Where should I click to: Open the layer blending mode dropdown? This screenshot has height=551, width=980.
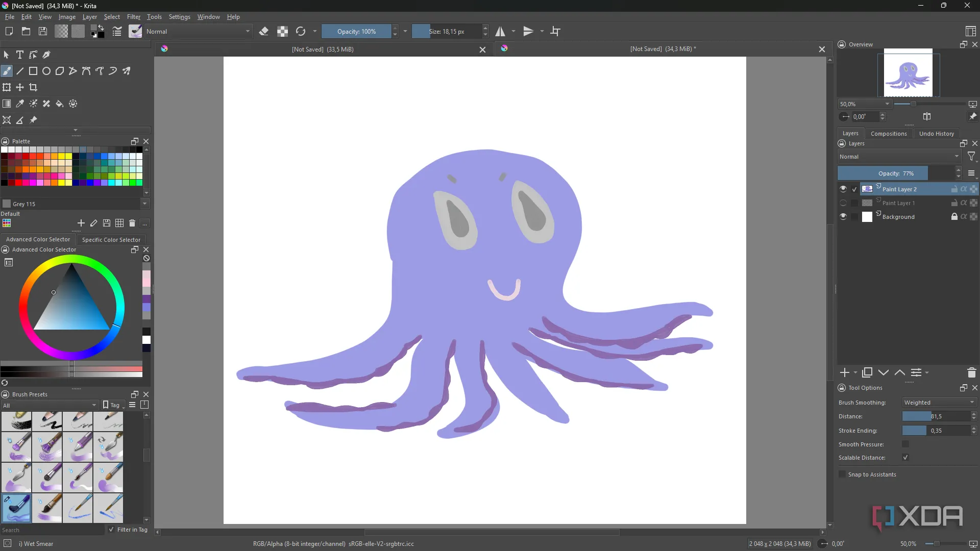(x=899, y=157)
